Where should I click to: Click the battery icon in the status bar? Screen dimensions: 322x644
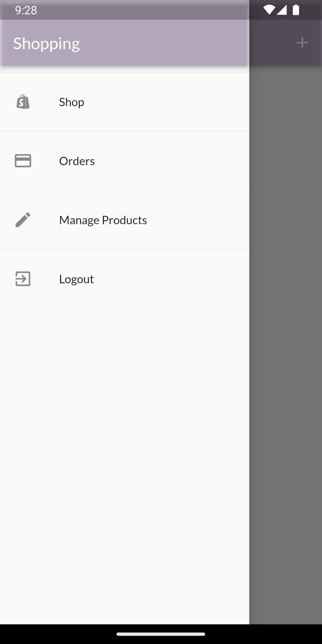pyautogui.click(x=295, y=10)
